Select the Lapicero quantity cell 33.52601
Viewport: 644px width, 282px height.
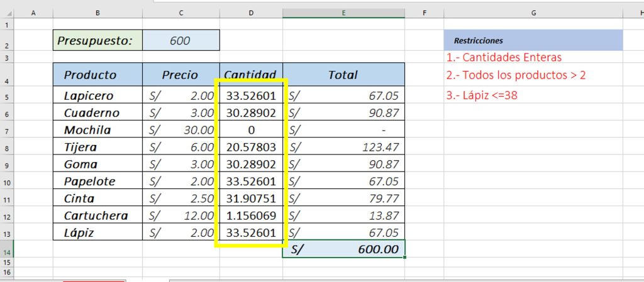pyautogui.click(x=251, y=95)
